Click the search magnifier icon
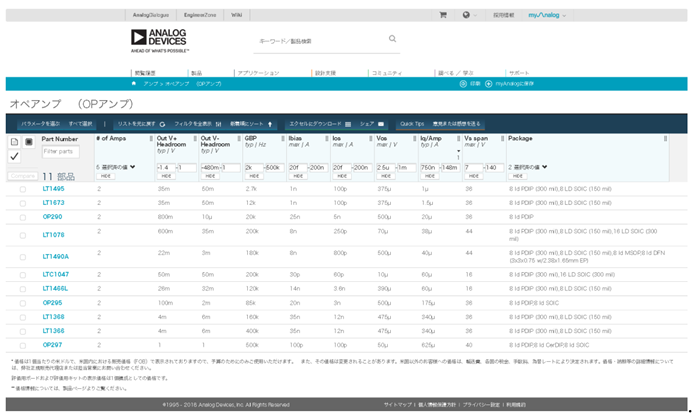 click(392, 39)
